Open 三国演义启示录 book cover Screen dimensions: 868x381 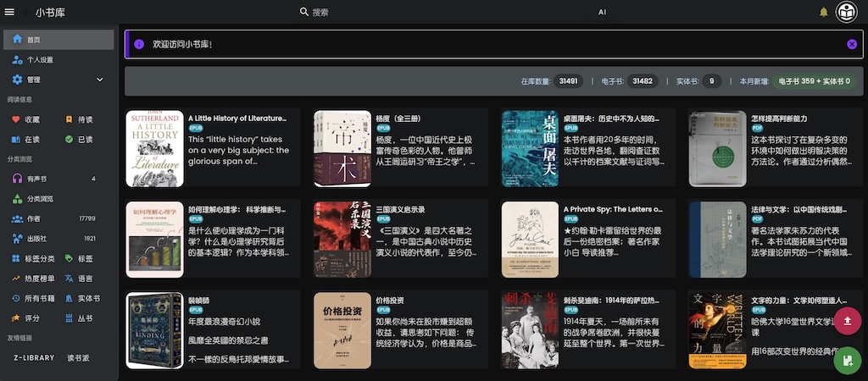tap(342, 240)
